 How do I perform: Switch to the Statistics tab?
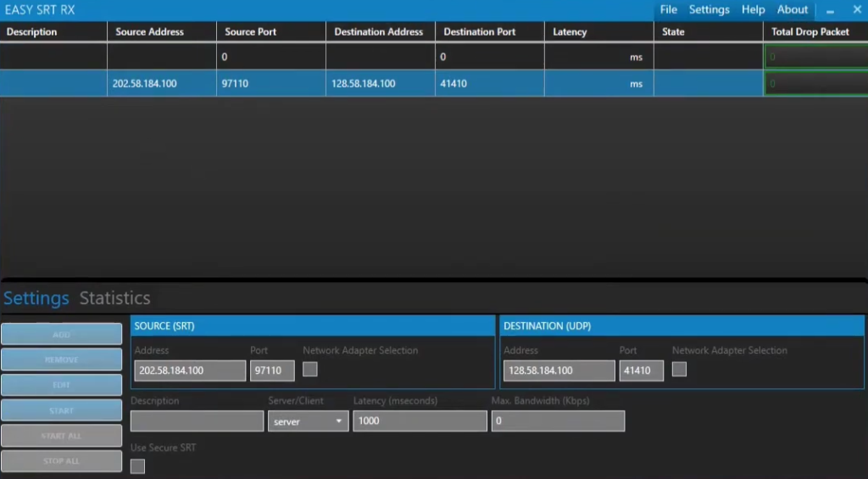[114, 298]
